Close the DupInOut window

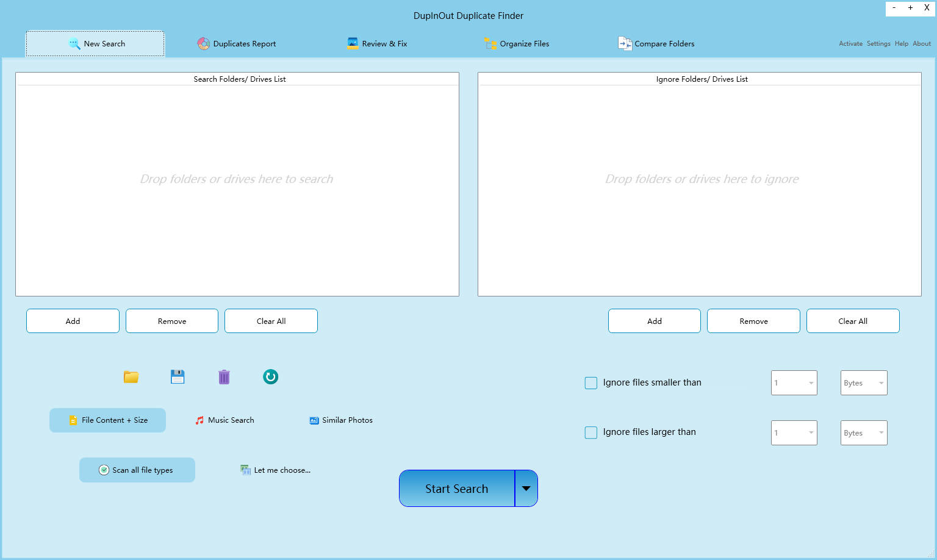coord(927,8)
